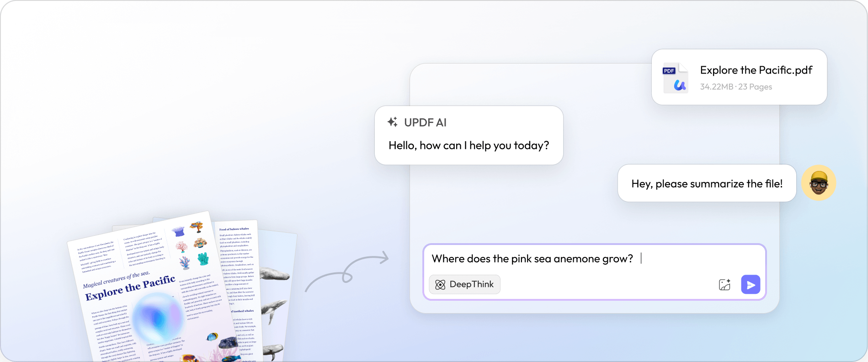The image size is (868, 362).
Task: Click the atom icon inside DeepThink
Action: coord(440,285)
